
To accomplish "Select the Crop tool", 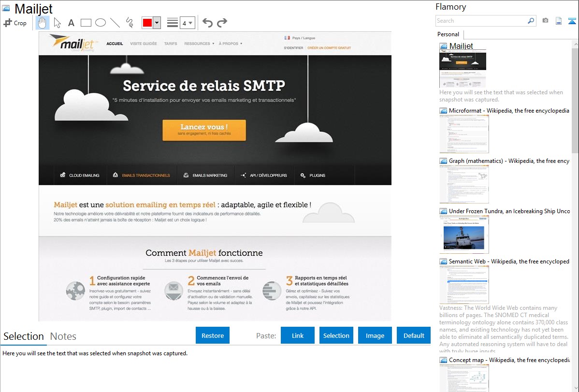I will (x=15, y=23).
